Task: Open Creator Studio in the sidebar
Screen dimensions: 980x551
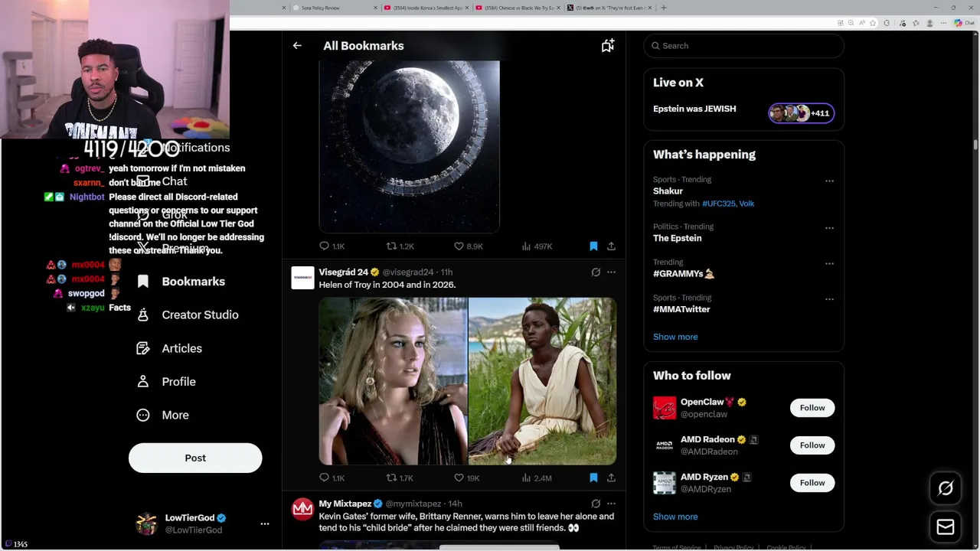Action: tap(188, 315)
